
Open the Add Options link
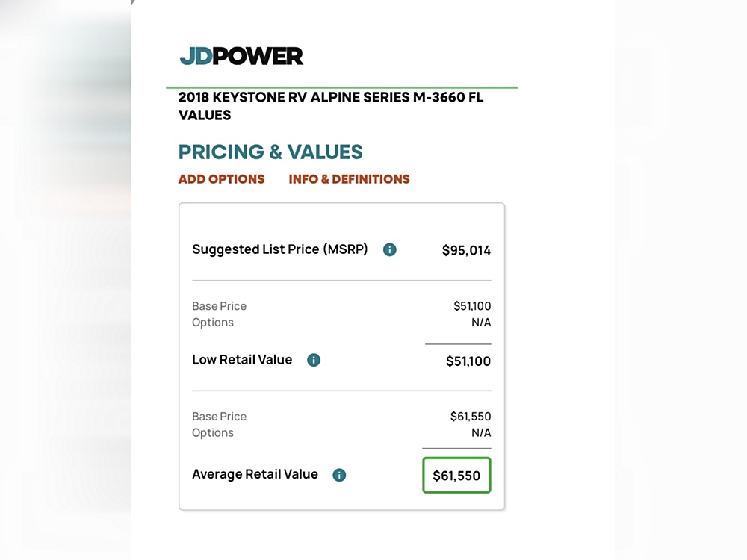pyautogui.click(x=221, y=179)
